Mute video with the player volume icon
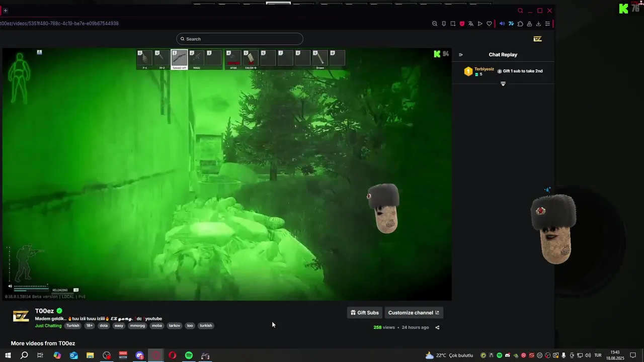This screenshot has height=362, width=644. 10,286
